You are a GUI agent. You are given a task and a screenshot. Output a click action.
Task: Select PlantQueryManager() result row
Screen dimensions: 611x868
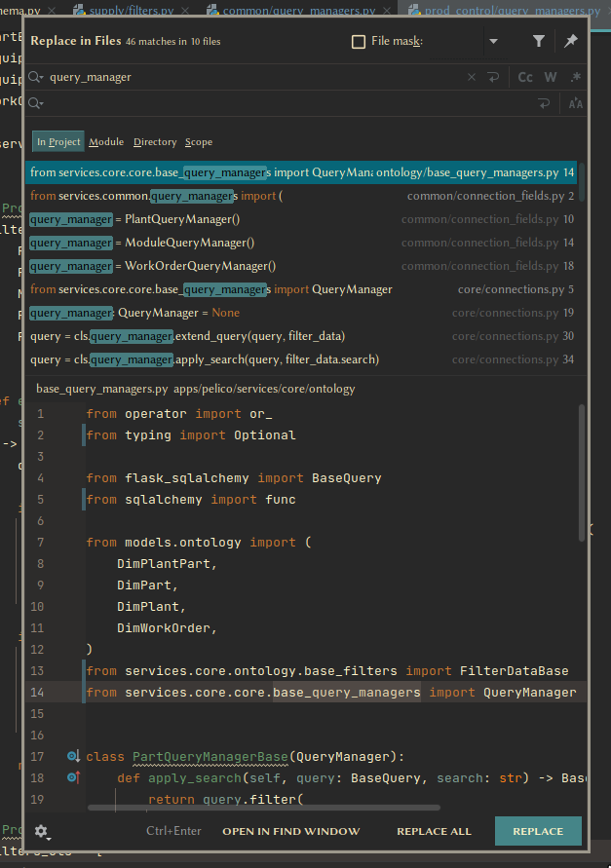coord(301,219)
